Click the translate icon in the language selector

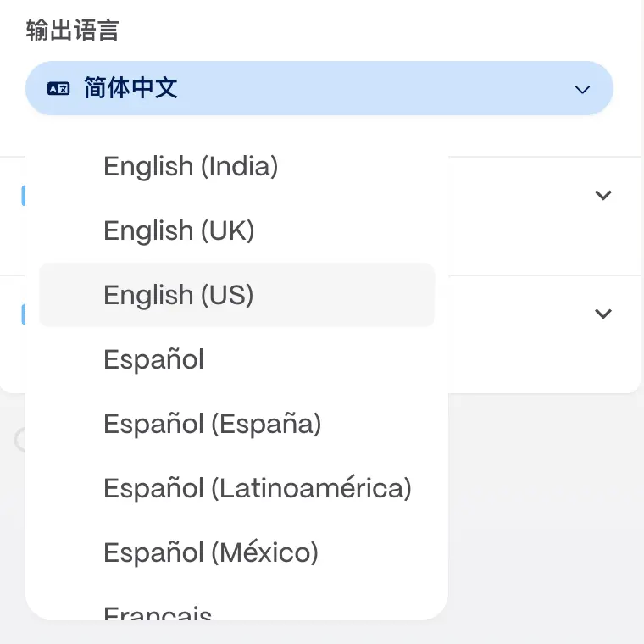(58, 88)
